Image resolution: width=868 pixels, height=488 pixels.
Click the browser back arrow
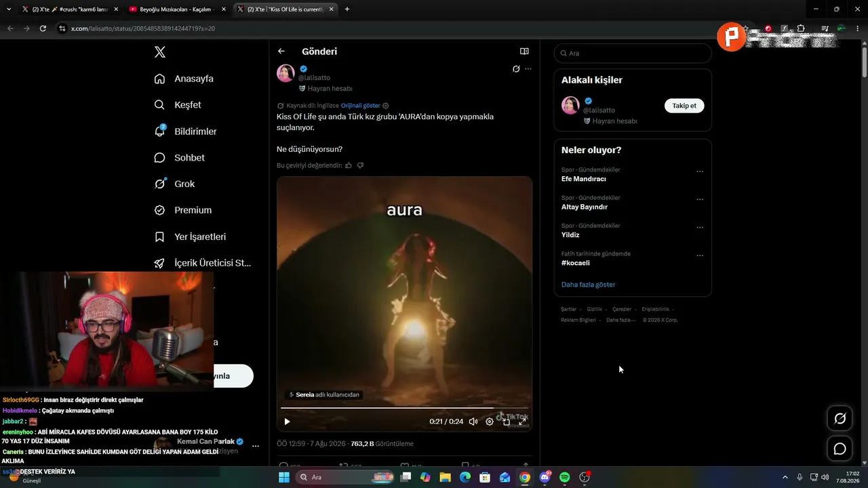pos(10,28)
